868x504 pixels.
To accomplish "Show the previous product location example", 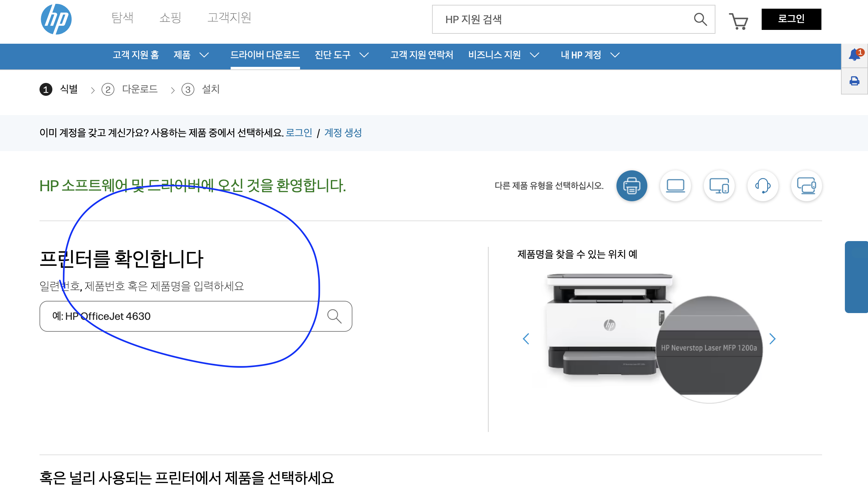I will [526, 339].
